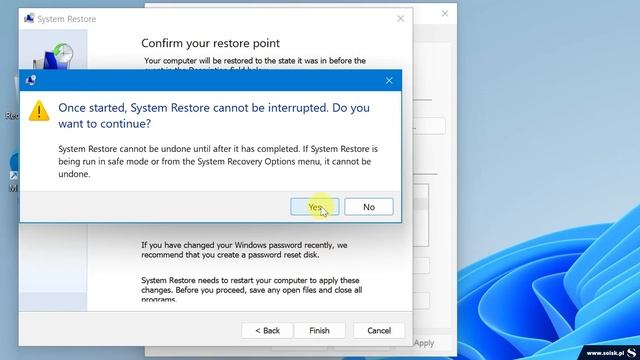Click the 'System Restore needs to restart' paragraph
640x360 pixels.
tap(251, 290)
